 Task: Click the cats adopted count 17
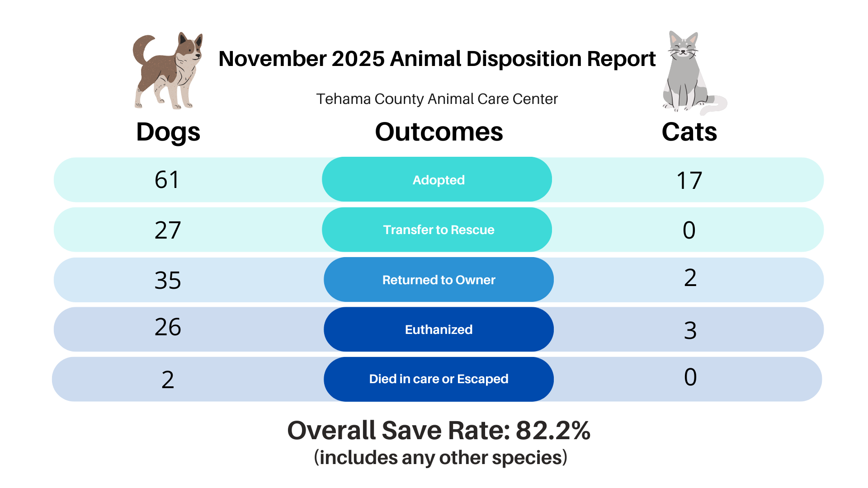689,181
